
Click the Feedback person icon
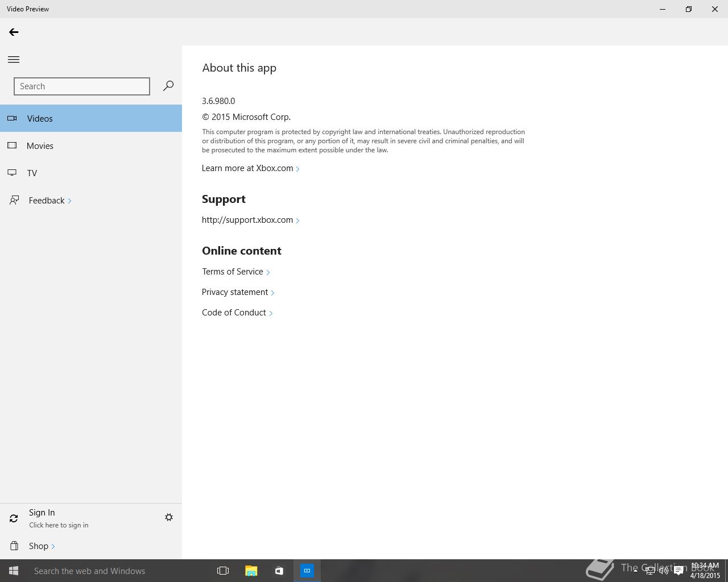pos(14,200)
